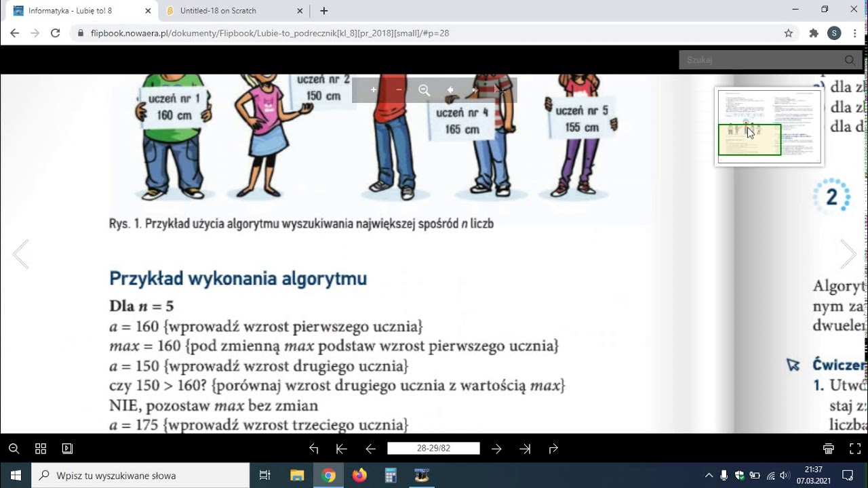Click the sign uczeń nr 5 155 cm

582,119
